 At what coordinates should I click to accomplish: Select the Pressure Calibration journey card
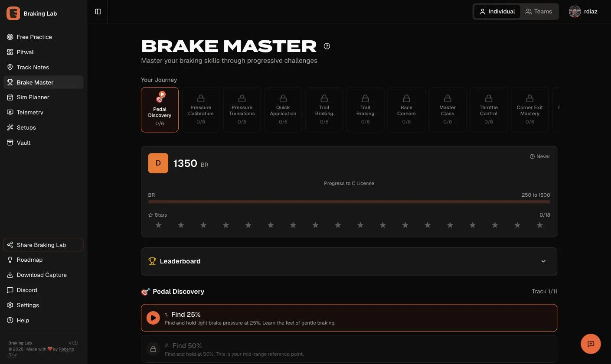click(201, 110)
